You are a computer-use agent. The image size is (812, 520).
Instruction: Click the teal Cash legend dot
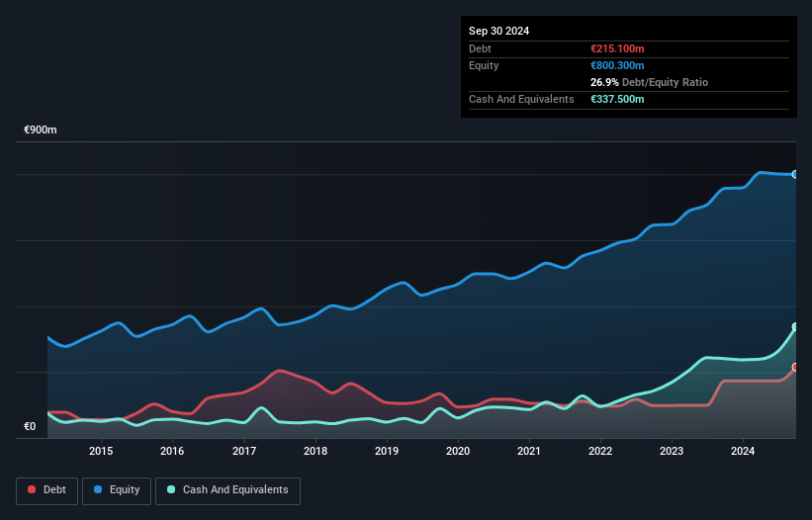tap(172, 489)
